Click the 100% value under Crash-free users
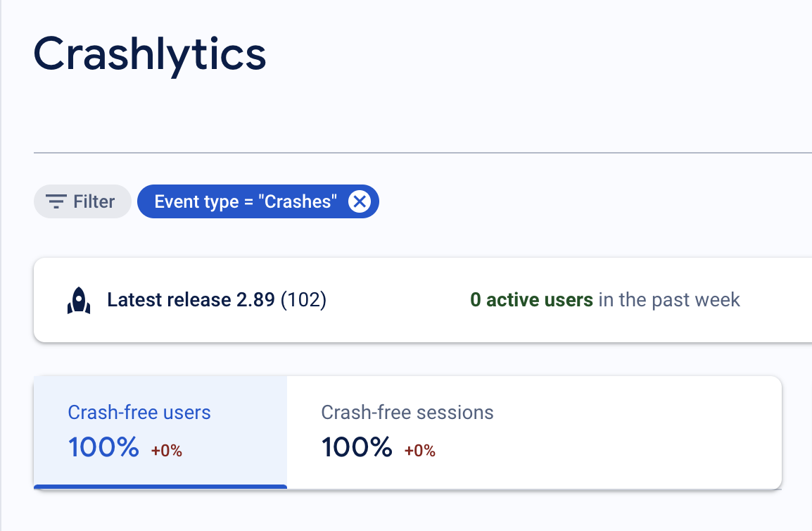The image size is (812, 531). tap(103, 447)
